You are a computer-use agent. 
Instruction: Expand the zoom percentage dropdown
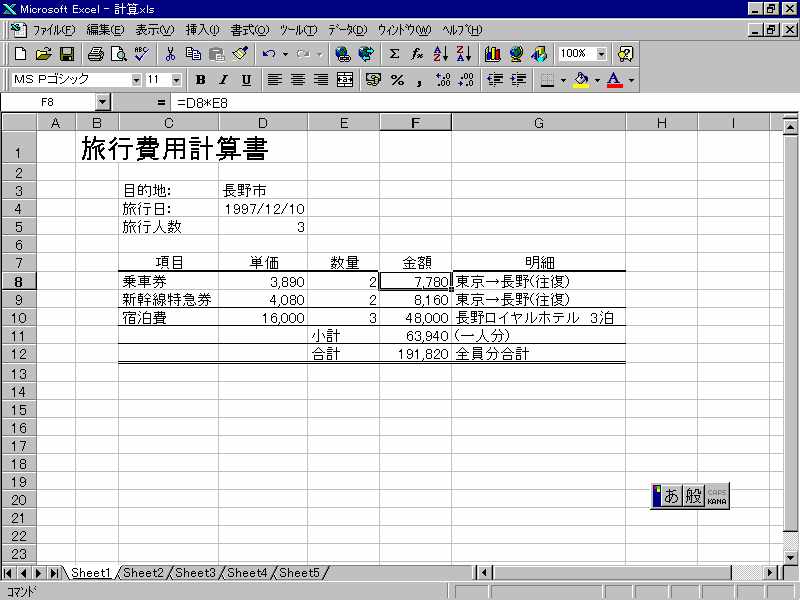[x=601, y=54]
